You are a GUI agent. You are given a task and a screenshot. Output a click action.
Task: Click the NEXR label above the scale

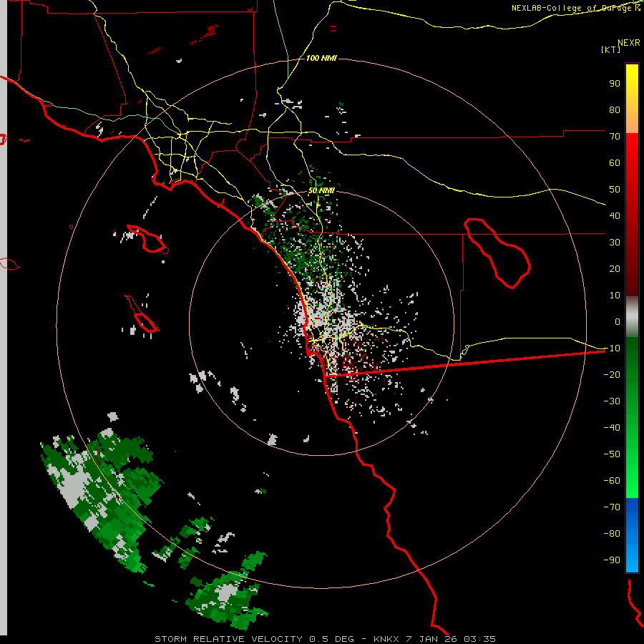pos(629,43)
